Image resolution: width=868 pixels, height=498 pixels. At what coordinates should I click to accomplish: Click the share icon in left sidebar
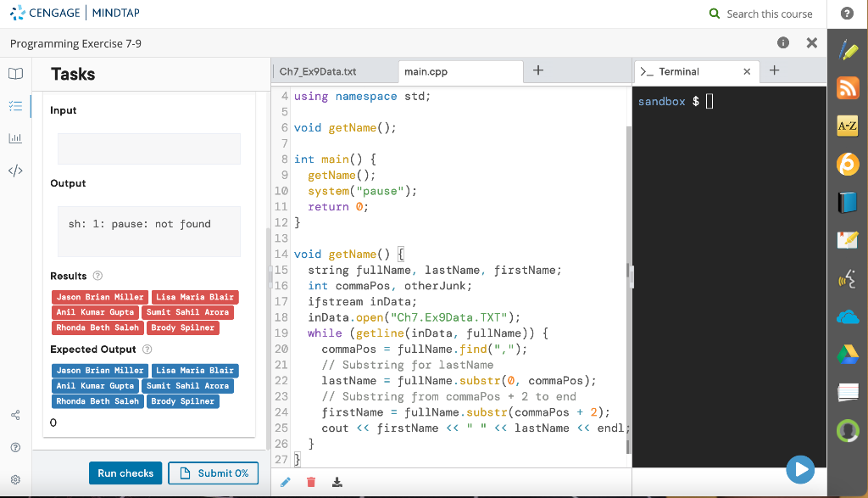pyautogui.click(x=15, y=415)
